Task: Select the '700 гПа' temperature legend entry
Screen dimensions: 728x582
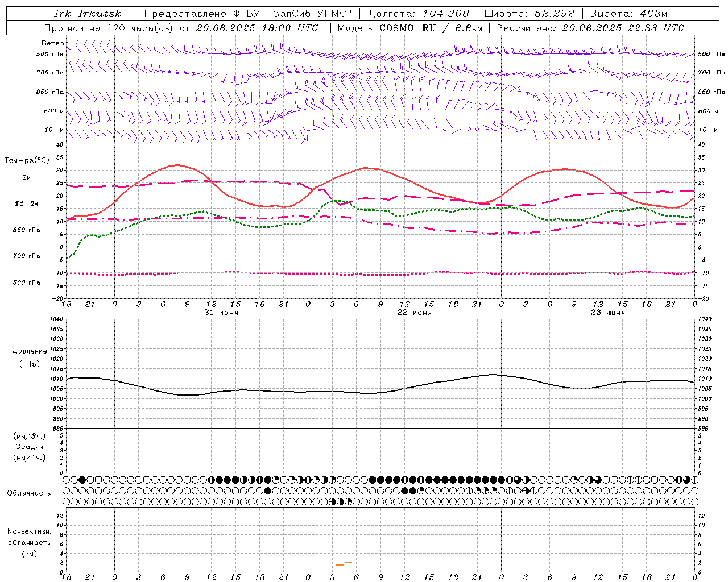Action: [27, 256]
